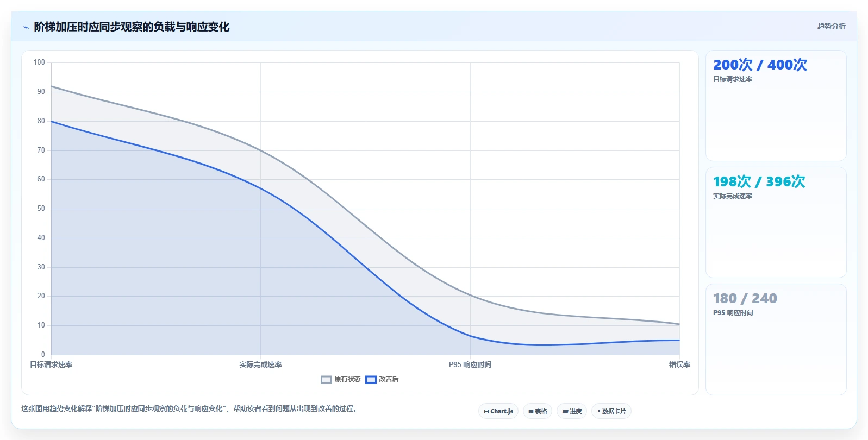Open the 200次 / 400次 target rate card
Screen dimensions: 868x440
click(776, 106)
